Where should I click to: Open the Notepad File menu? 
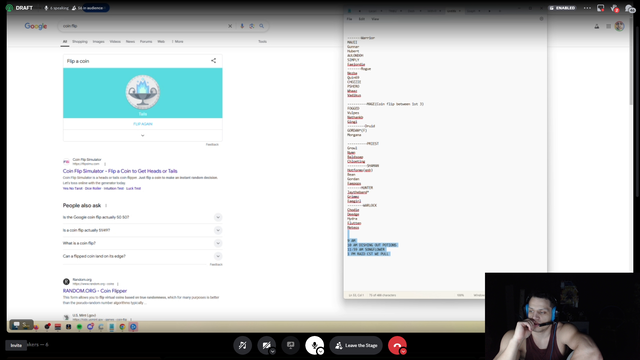349,19
